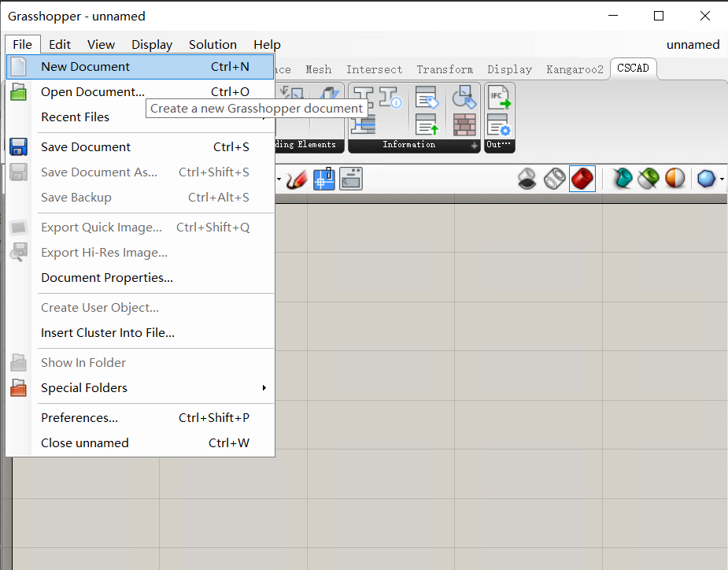Viewport: 728px width, 570px height.
Task: Select the table-with-tag attribute component
Action: pyautogui.click(x=427, y=97)
